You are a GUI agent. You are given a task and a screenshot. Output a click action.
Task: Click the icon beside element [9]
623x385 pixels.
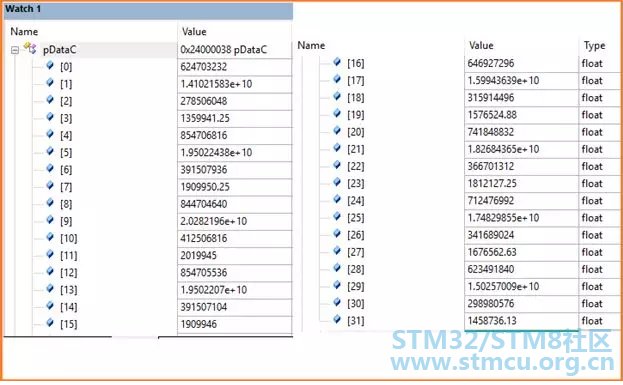coord(50,220)
